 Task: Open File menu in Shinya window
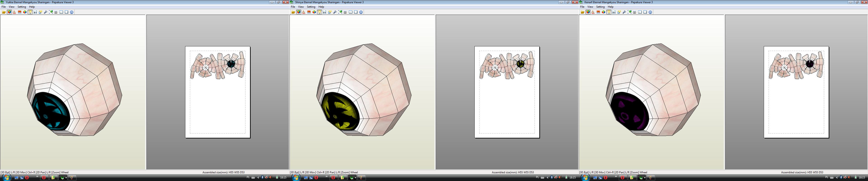point(293,7)
